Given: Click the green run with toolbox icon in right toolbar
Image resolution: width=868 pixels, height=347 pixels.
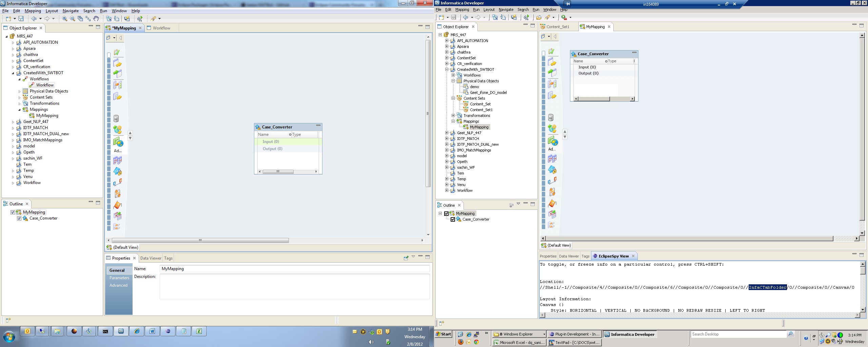Looking at the screenshot, I should [564, 17].
